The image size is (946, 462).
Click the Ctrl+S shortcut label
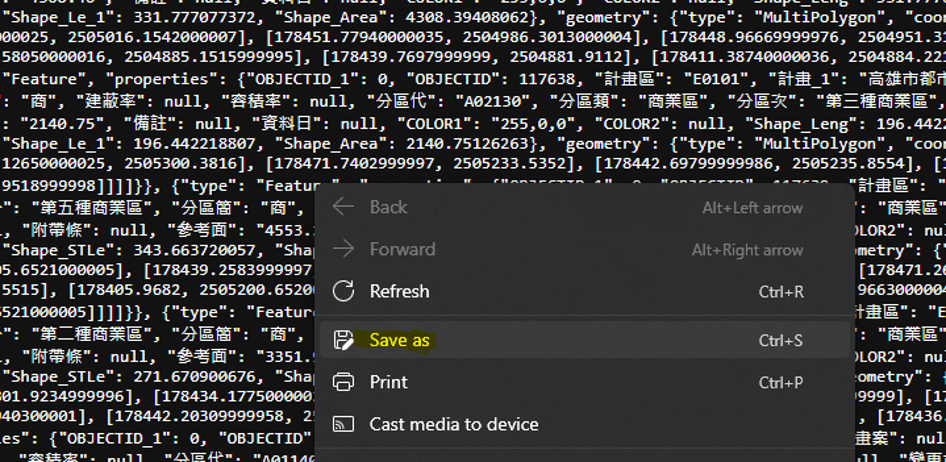780,340
